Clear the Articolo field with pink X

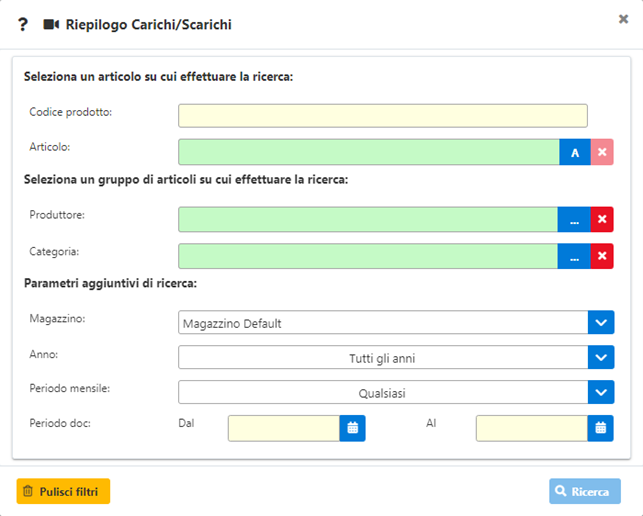coord(602,152)
